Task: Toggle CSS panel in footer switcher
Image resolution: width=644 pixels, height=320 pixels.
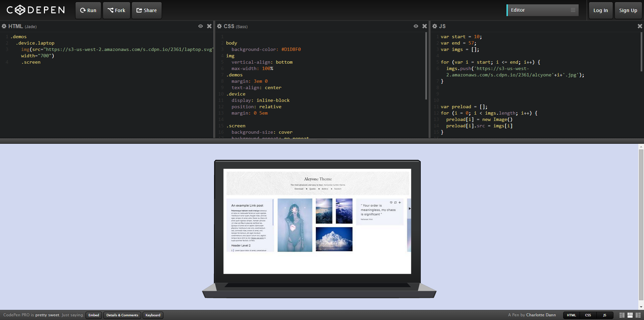Action: click(x=588, y=315)
